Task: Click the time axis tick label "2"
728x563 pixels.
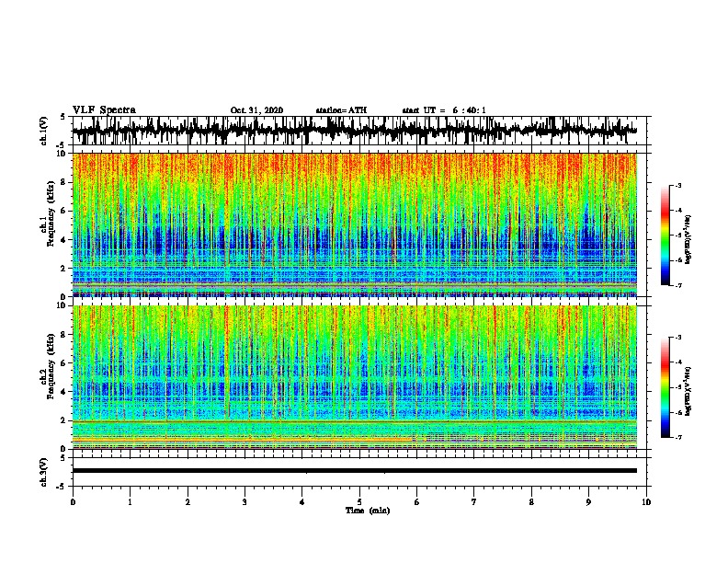Action: [188, 502]
